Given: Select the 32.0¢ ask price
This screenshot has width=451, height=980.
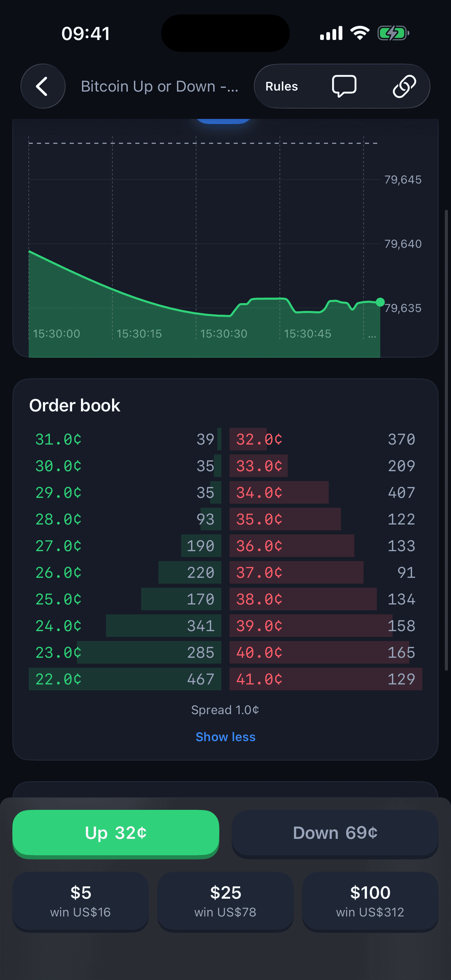Looking at the screenshot, I should coord(259,439).
